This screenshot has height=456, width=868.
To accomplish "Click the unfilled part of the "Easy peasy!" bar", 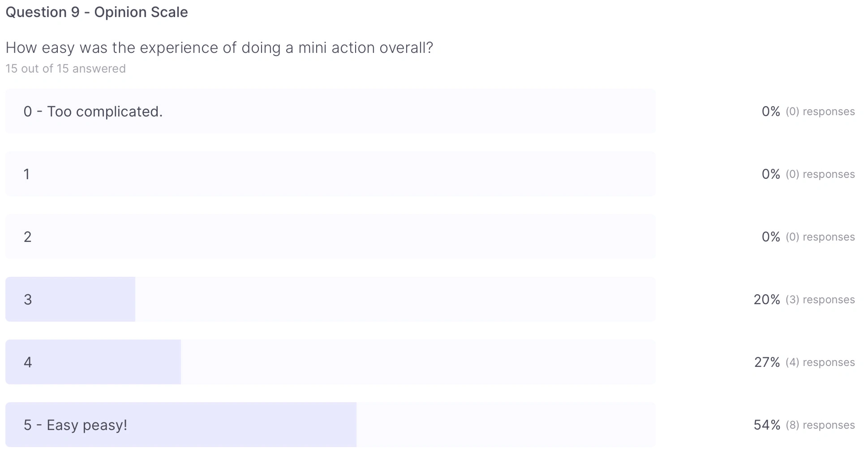I will click(506, 425).
